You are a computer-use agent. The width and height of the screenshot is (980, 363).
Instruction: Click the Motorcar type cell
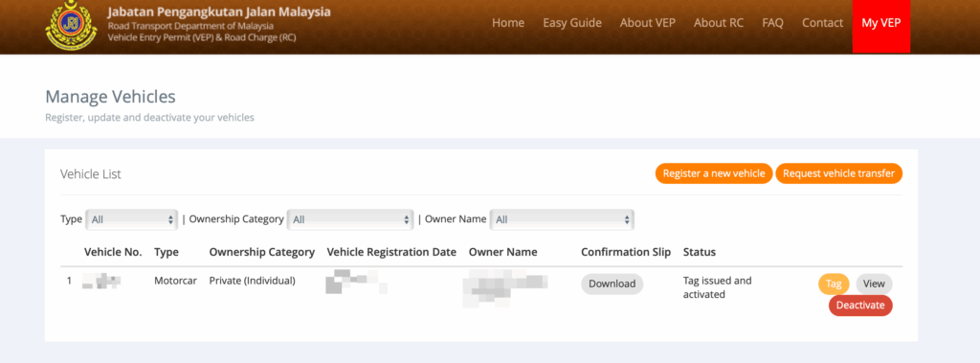pyautogui.click(x=176, y=281)
